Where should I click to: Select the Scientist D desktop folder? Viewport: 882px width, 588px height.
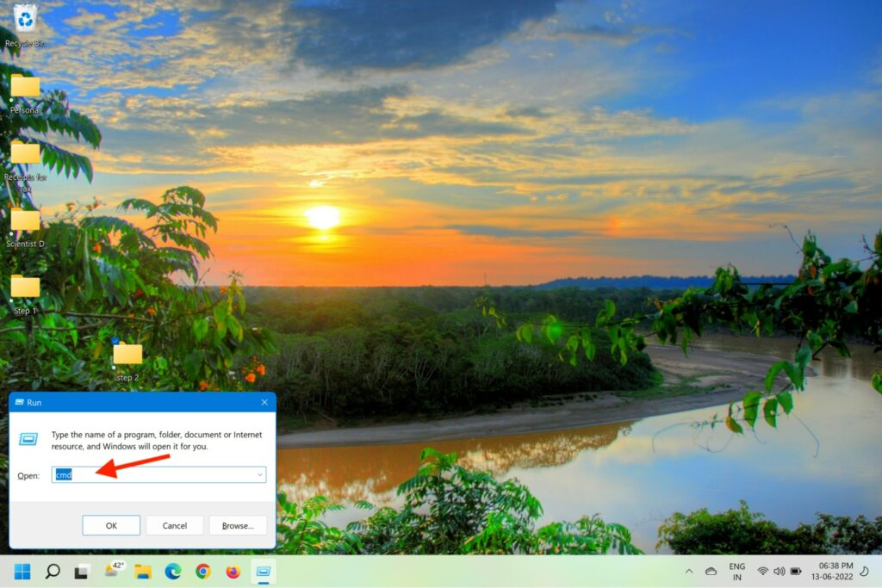click(x=25, y=220)
